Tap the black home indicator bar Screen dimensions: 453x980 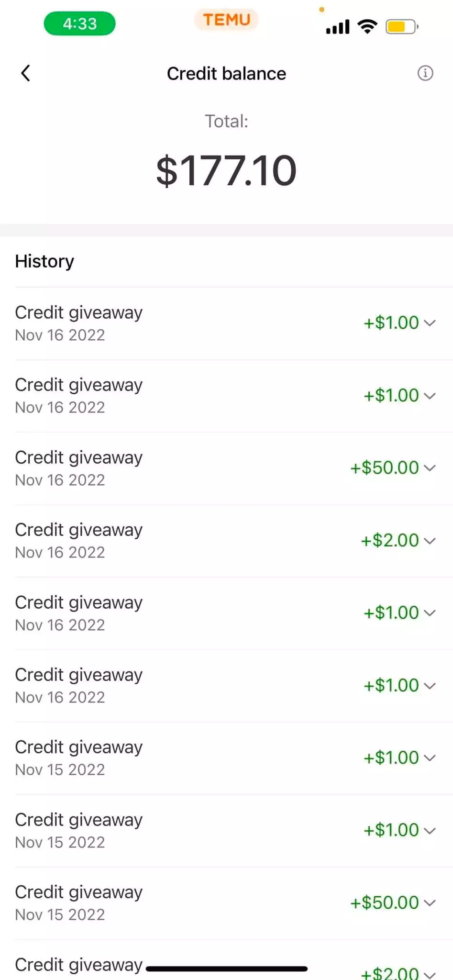point(226,969)
